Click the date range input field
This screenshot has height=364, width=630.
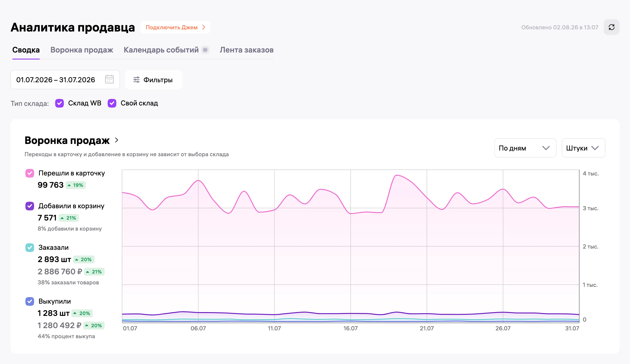tap(65, 80)
